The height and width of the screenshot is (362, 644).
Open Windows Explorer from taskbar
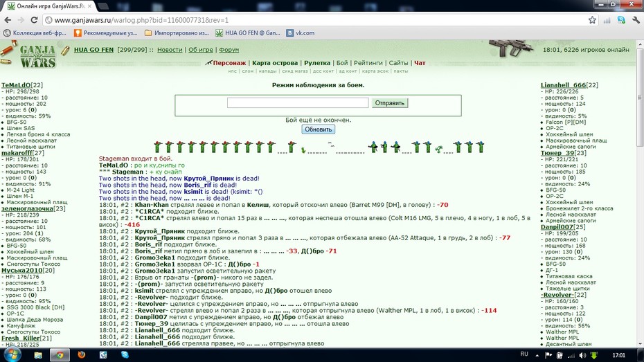coord(38,355)
